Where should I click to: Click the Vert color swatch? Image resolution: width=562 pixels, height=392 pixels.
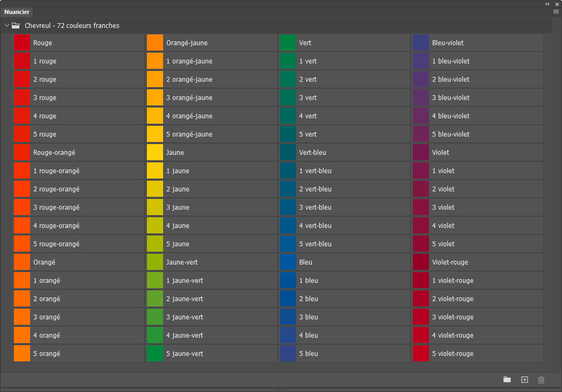288,43
